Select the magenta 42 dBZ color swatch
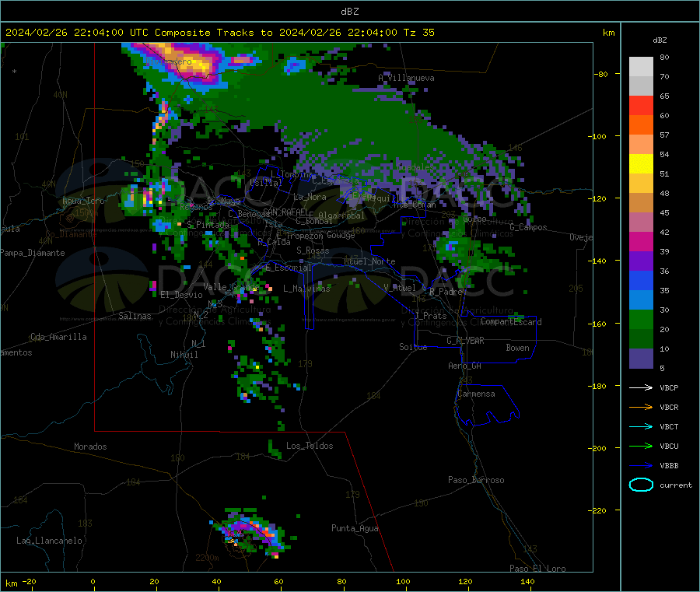Viewport: 700px width, 592px height. 641,241
